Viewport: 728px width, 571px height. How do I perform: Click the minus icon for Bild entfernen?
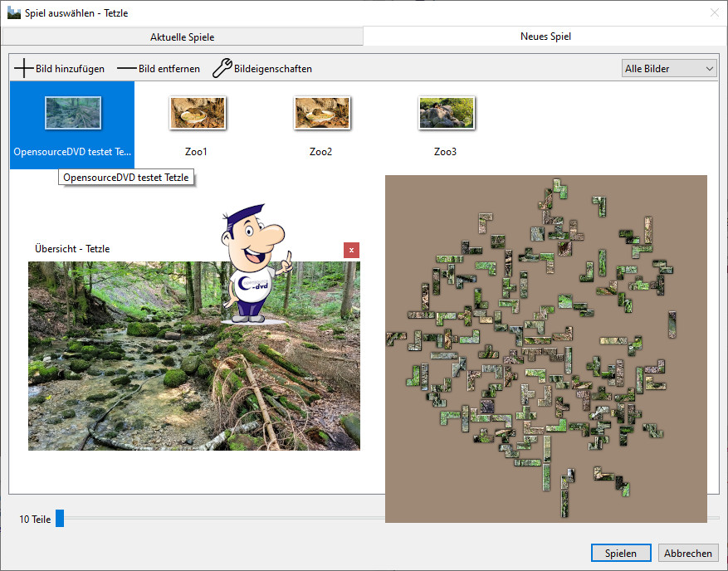(x=127, y=69)
